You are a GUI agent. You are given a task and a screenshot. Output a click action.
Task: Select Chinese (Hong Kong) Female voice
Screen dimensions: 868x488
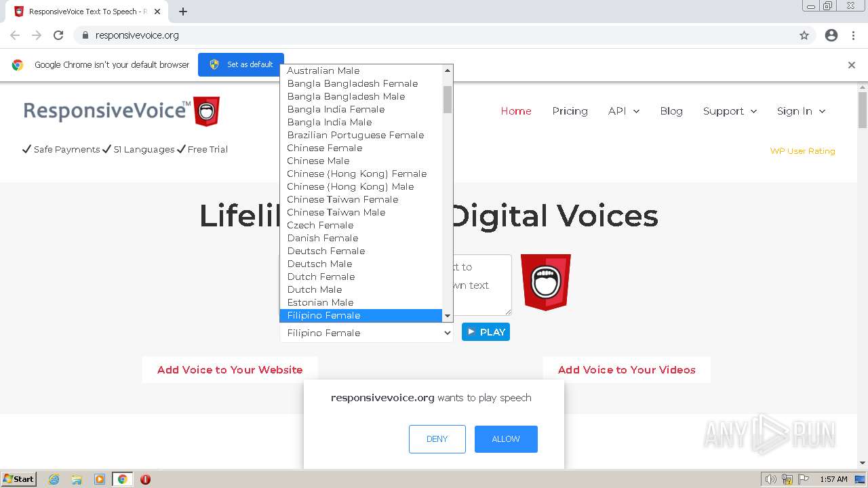coord(361,174)
